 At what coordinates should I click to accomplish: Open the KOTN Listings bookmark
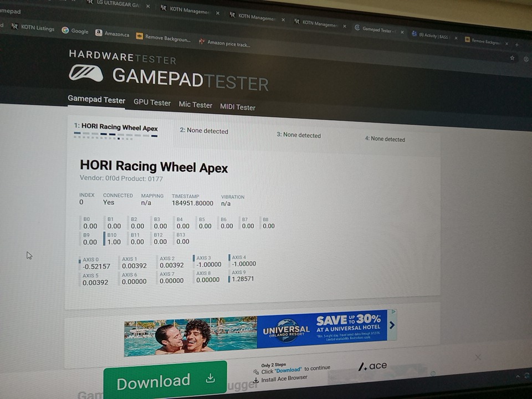[33, 27]
